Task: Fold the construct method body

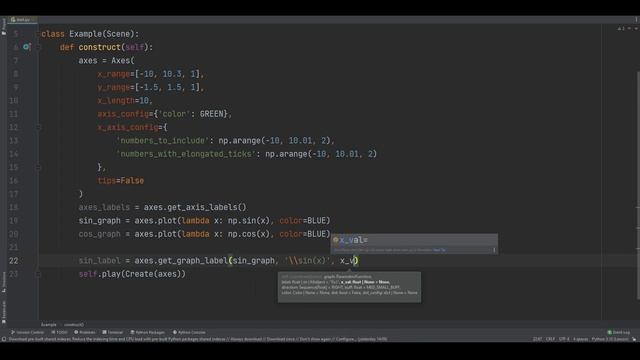Action: pyautogui.click(x=38, y=47)
